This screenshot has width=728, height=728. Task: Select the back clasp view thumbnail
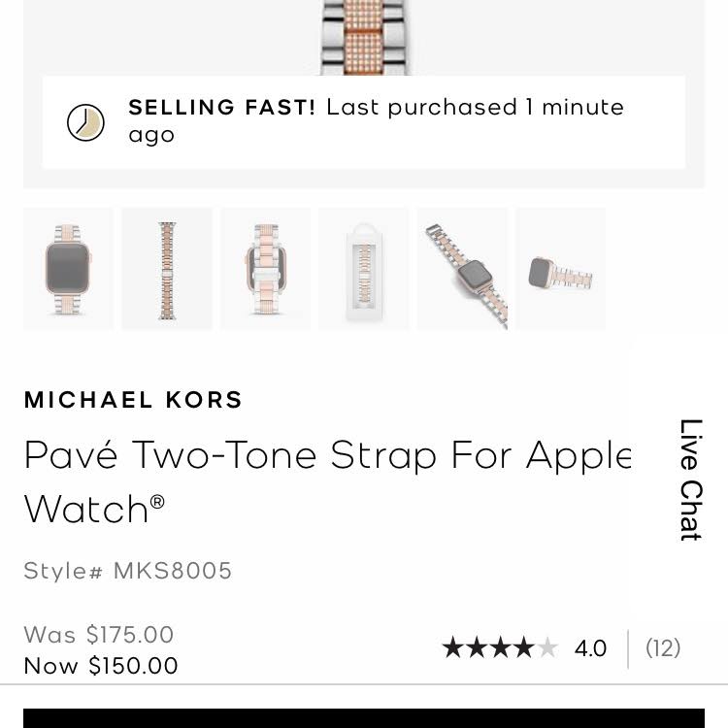point(266,269)
